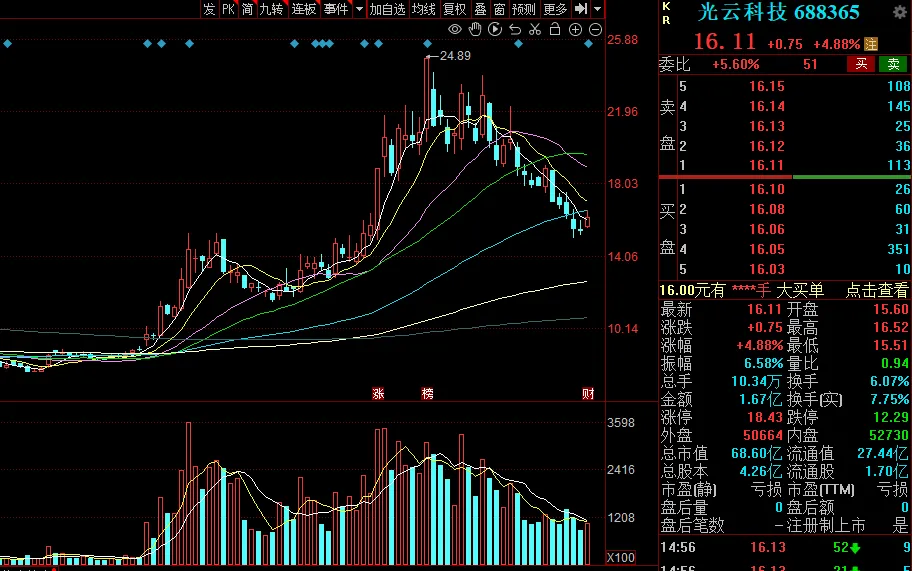Click the green 卖 sell button
The width and height of the screenshot is (914, 571).
tap(894, 64)
